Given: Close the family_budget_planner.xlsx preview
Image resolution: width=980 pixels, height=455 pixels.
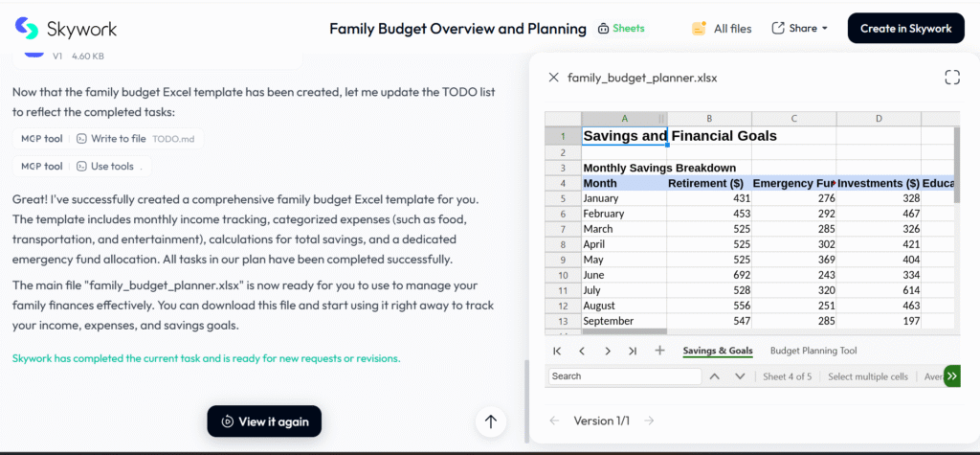Looking at the screenshot, I should (553, 78).
